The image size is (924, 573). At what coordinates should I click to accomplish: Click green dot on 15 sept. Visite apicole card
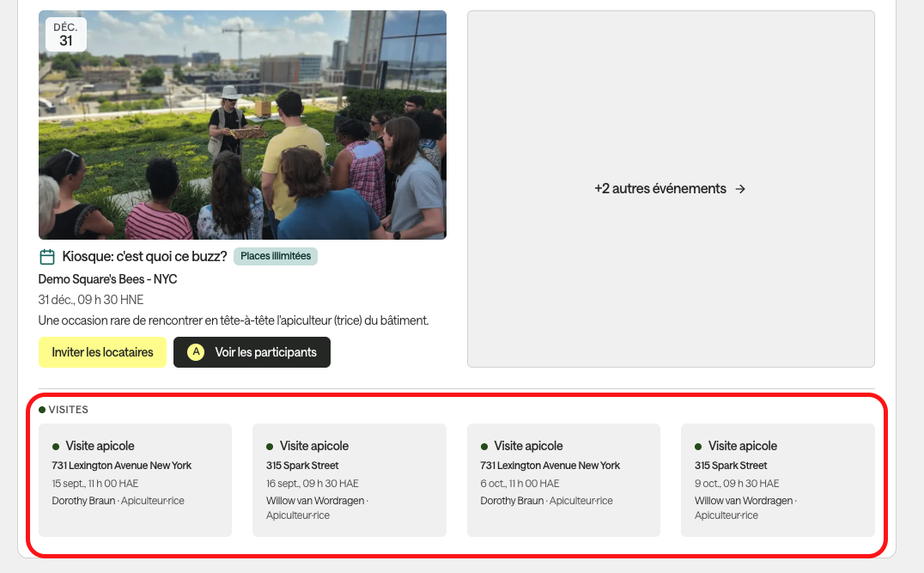click(56, 446)
